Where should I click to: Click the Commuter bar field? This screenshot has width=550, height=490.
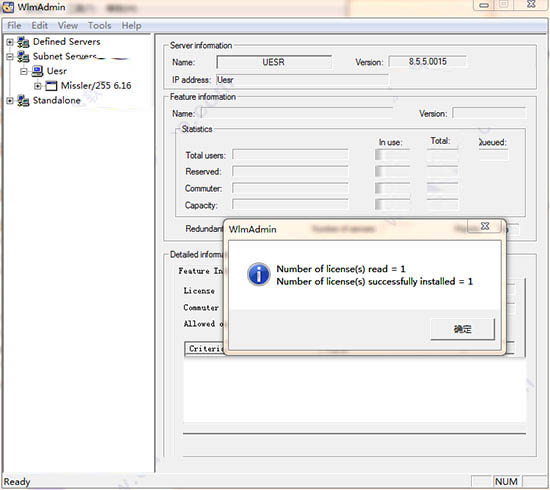(x=290, y=188)
